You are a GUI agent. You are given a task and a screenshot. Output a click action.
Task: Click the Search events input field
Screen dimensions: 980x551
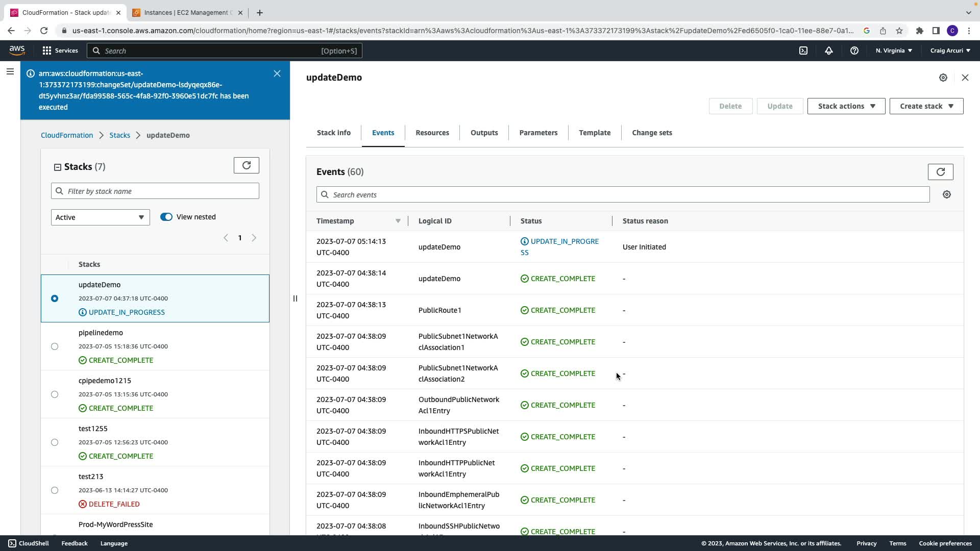(x=623, y=195)
